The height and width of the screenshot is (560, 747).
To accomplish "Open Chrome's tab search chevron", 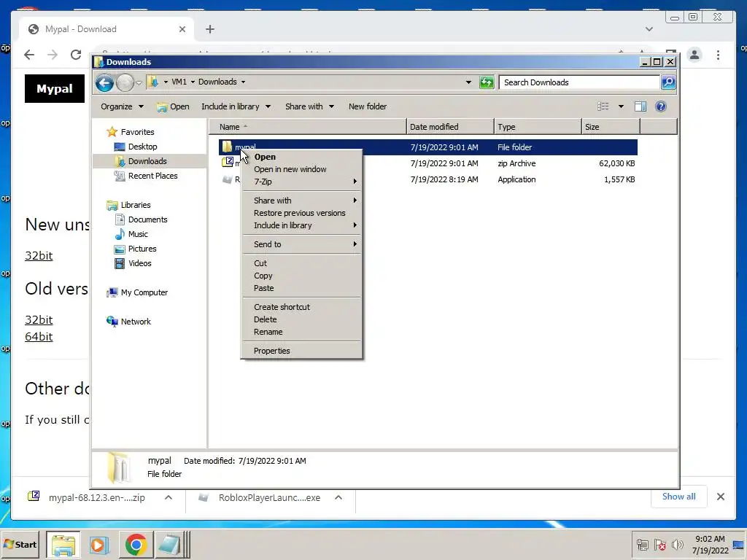I will pyautogui.click(x=649, y=29).
